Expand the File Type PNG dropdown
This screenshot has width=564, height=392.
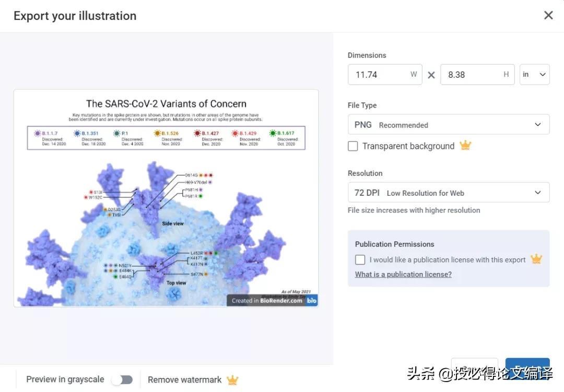tap(449, 125)
